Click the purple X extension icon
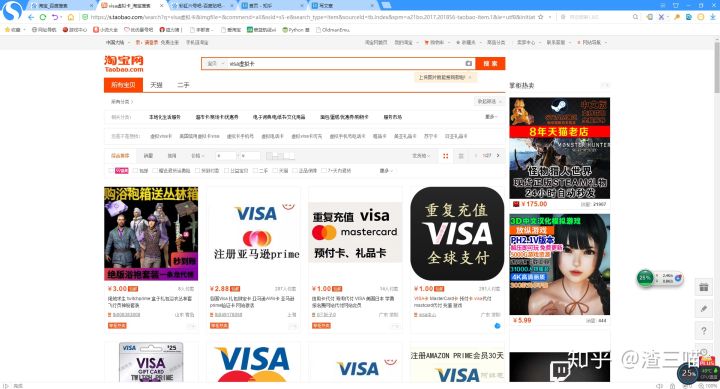Viewport: 720px width, 389px height. [x=661, y=17]
